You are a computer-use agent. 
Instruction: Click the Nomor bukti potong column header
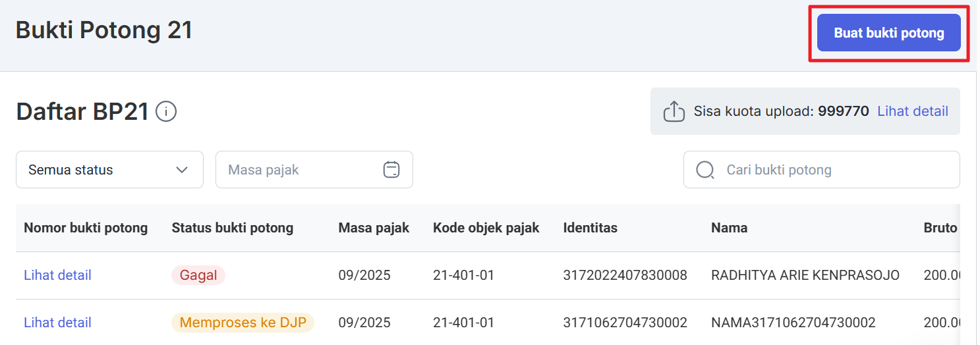pos(86,228)
